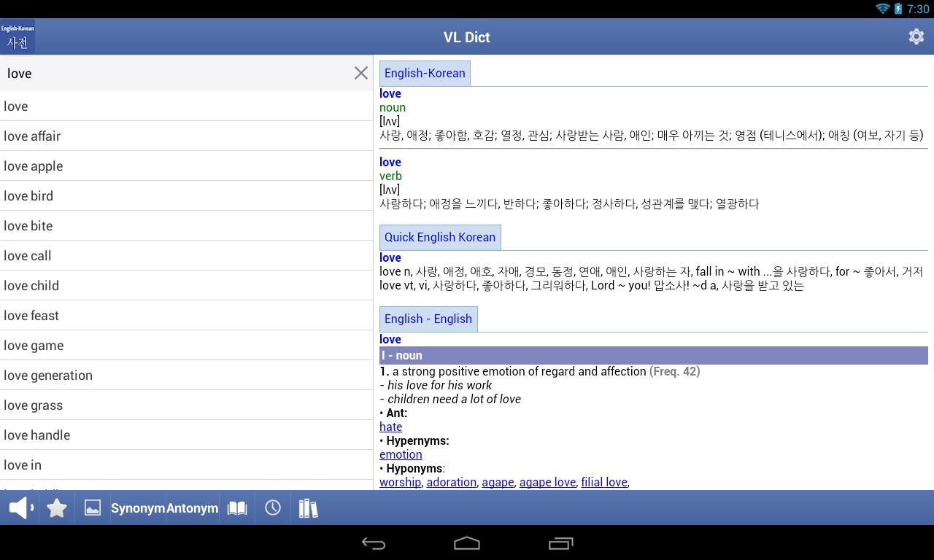Follow the 'emotion' hypernym link
934x560 pixels.
coord(400,454)
